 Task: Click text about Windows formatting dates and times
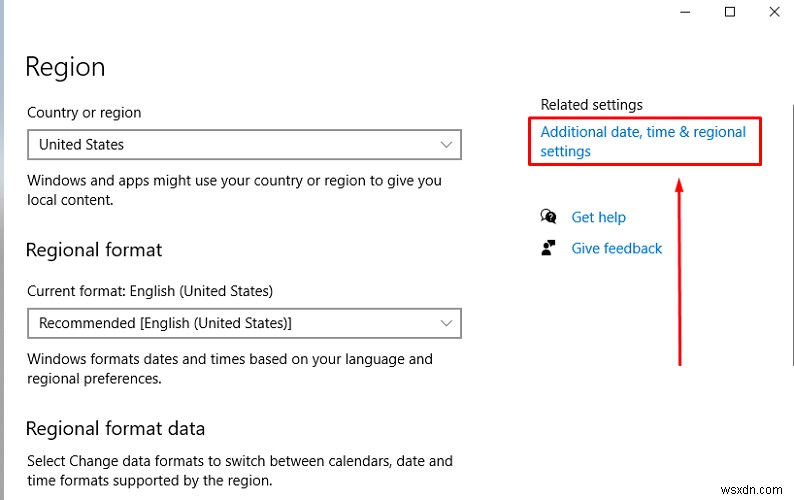[x=230, y=368]
